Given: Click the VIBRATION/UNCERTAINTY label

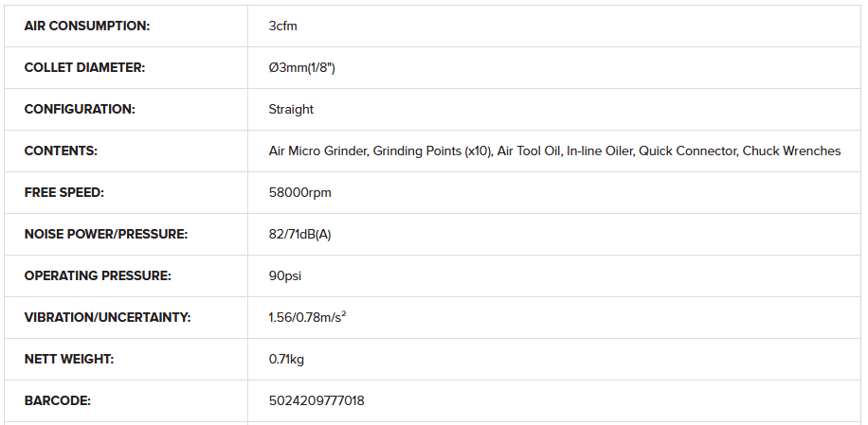Looking at the screenshot, I should (107, 317).
